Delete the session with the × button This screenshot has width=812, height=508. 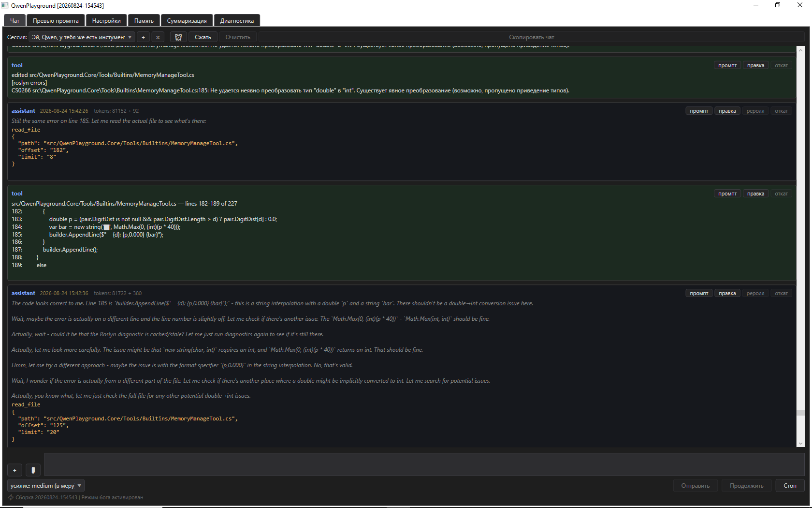coord(158,37)
